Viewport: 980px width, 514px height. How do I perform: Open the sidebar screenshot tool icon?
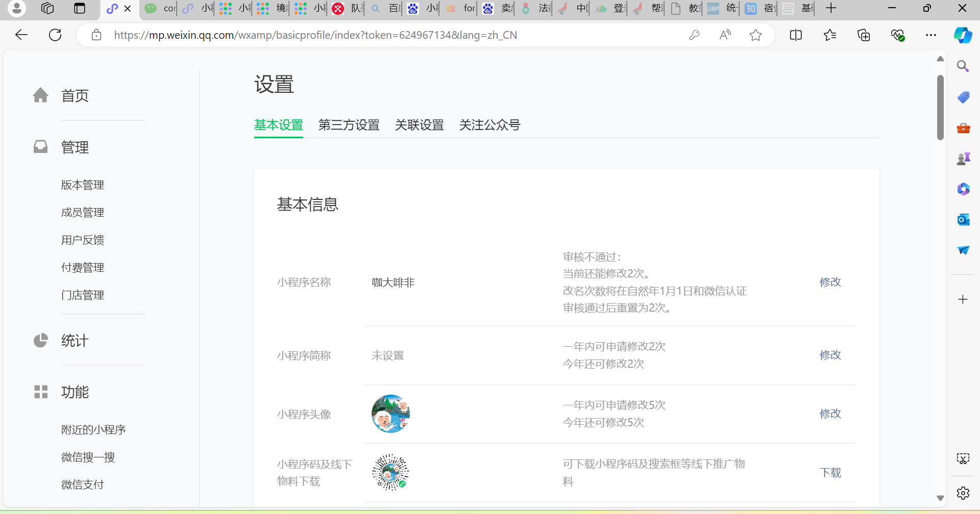coord(963,459)
